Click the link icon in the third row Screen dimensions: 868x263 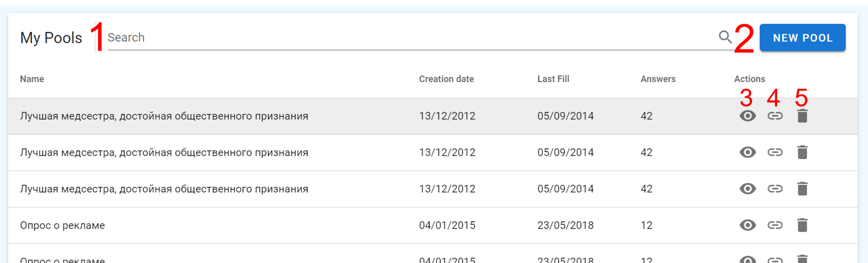point(775,189)
